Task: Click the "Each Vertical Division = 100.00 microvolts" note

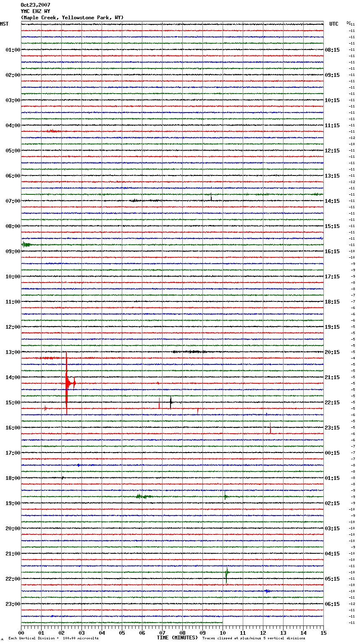Action: tap(53, 639)
